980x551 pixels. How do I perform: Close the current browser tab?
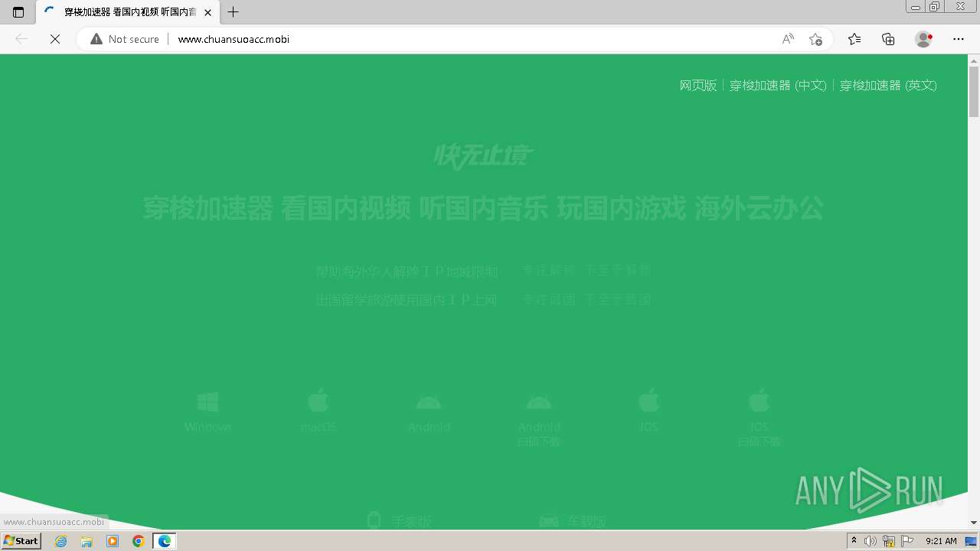click(207, 12)
